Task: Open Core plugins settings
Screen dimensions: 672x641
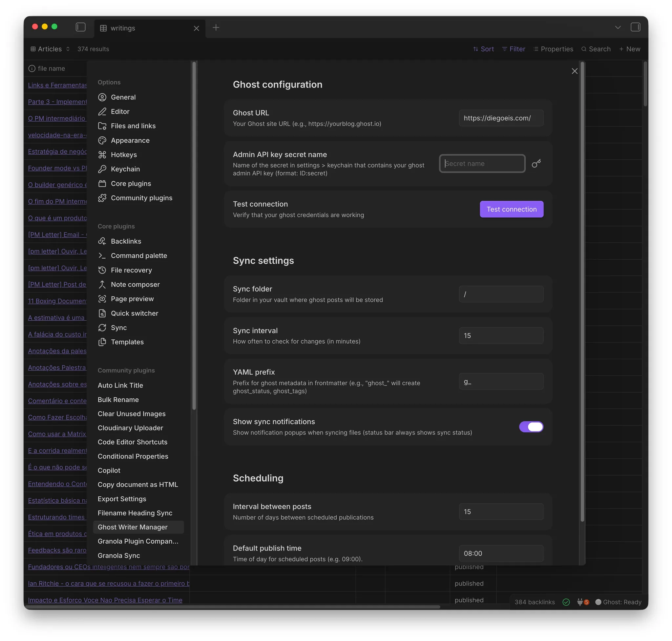Action: pos(138,184)
